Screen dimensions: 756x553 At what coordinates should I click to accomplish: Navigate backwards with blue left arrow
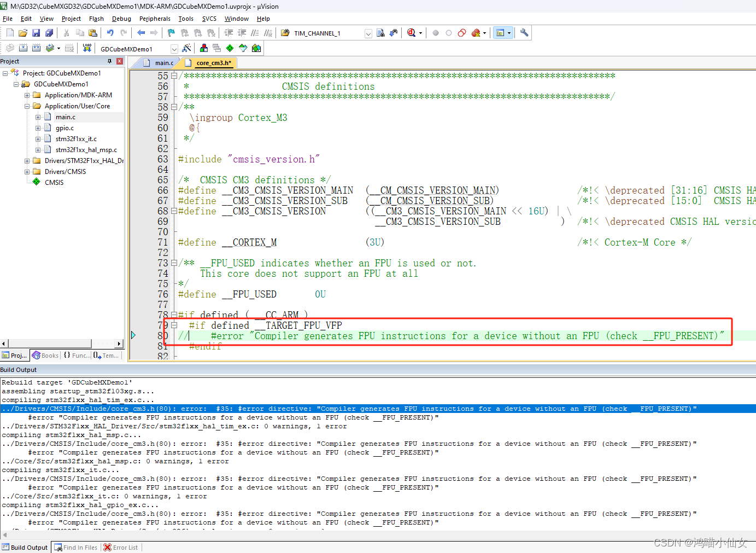click(x=141, y=33)
